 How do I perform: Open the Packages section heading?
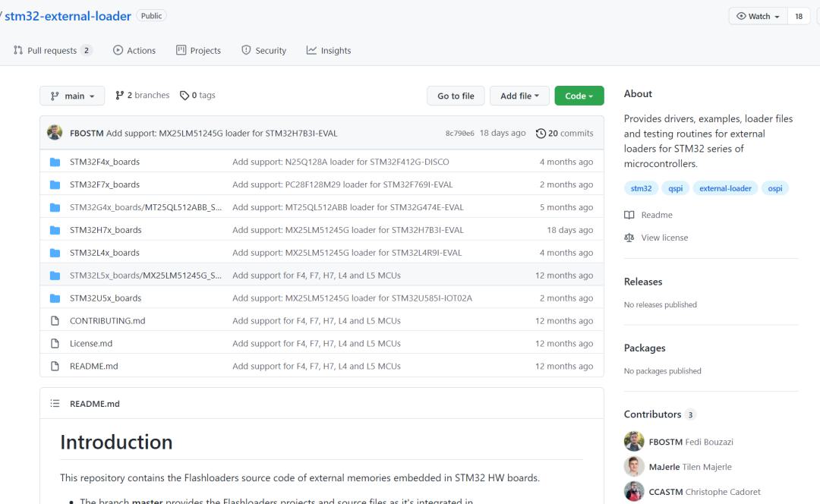[645, 348]
